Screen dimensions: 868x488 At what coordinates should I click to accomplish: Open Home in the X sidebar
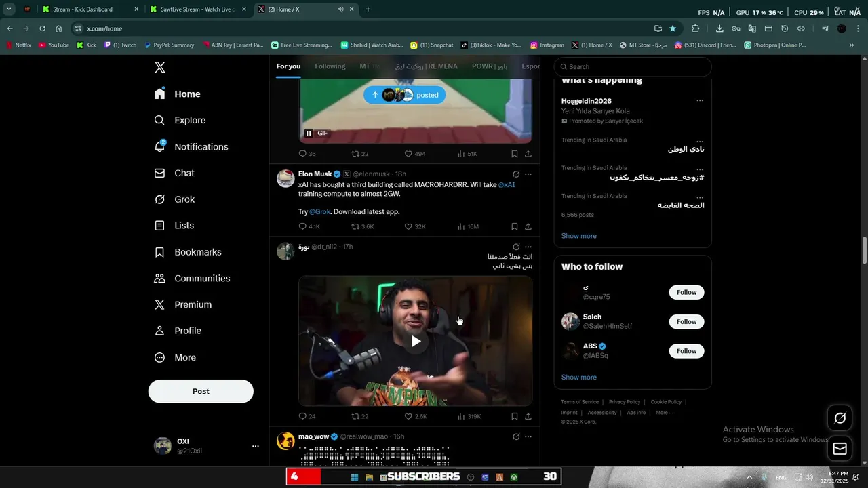point(178,94)
